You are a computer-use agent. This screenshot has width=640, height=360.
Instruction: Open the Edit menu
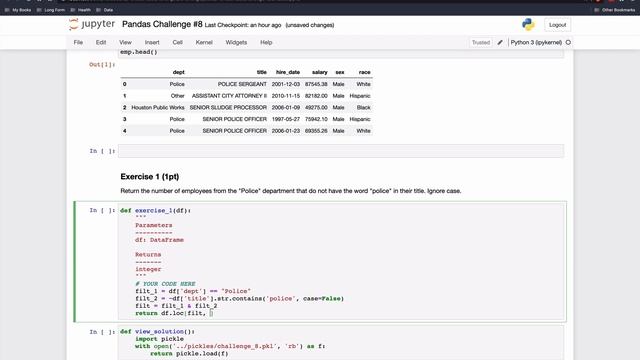tap(101, 42)
